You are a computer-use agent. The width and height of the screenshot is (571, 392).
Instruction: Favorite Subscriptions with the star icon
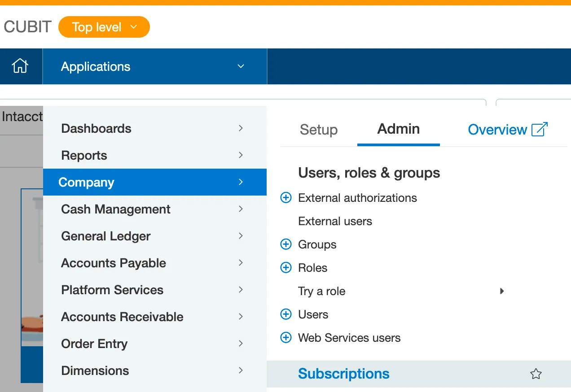pos(536,374)
